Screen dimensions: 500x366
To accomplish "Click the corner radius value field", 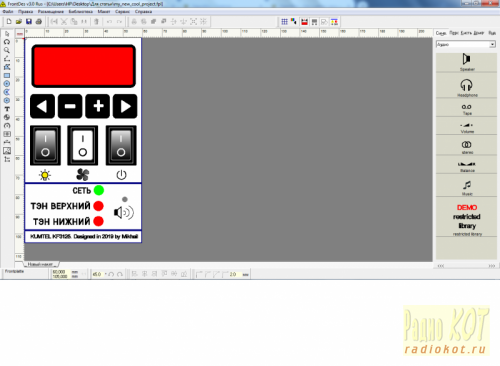I will point(235,274).
